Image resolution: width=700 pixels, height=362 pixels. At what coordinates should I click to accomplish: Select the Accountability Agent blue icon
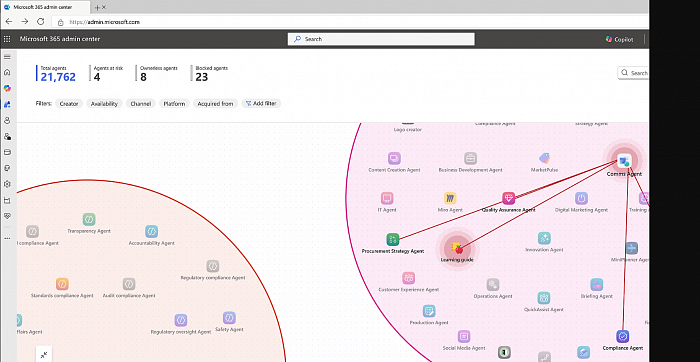151,232
